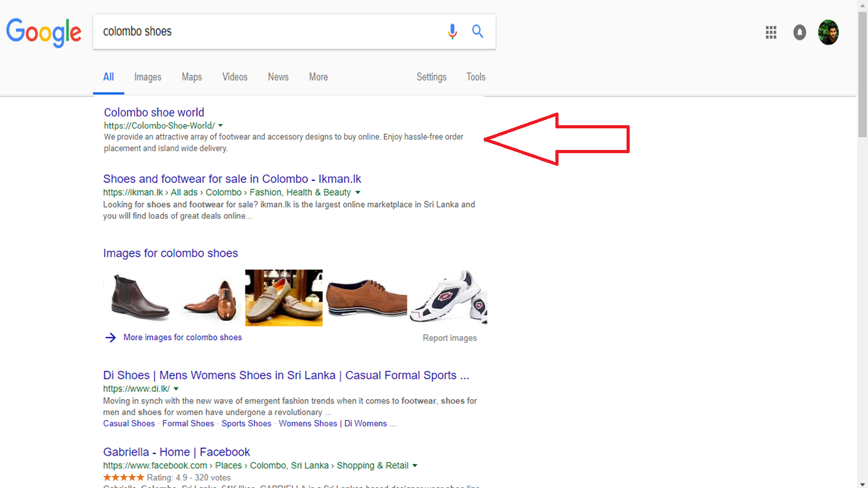Screen dimensions: 868x488
Task: Open the Tools options
Action: [476, 77]
